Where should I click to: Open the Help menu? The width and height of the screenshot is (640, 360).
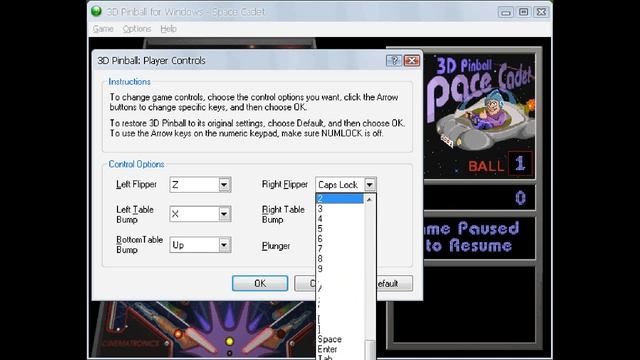click(168, 29)
